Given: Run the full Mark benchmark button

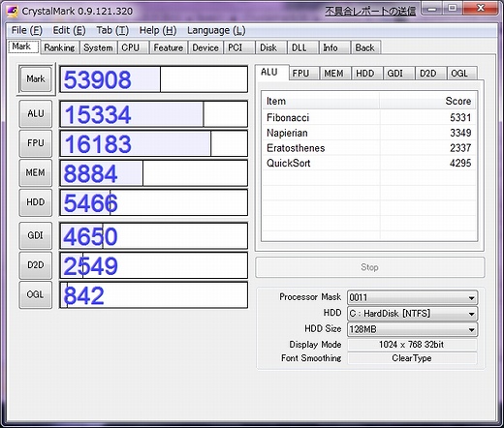Looking at the screenshot, I should 36,79.
